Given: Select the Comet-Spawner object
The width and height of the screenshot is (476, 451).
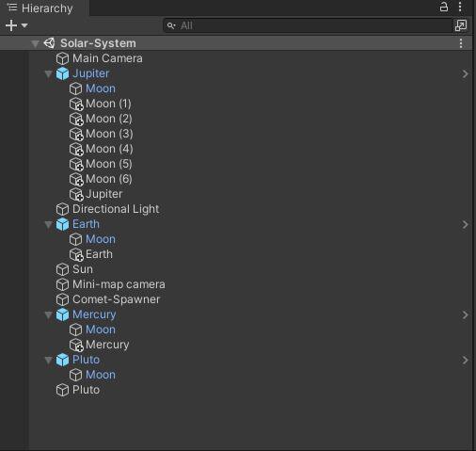Looking at the screenshot, I should tap(116, 299).
